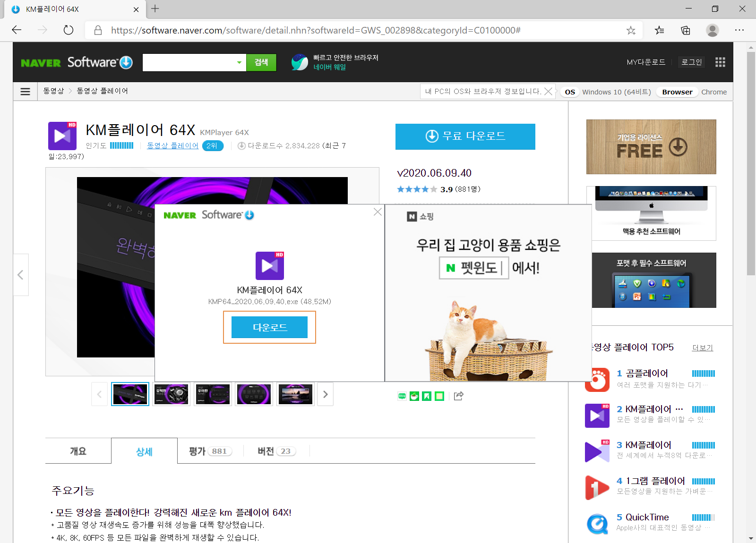Add page to favorites star icon

tap(631, 30)
